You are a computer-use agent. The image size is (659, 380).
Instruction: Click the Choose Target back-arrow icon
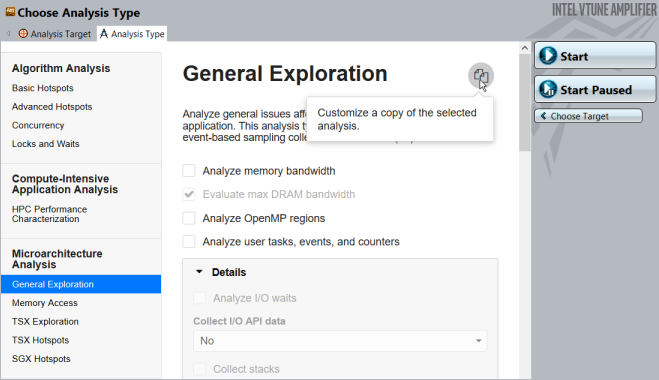point(543,116)
